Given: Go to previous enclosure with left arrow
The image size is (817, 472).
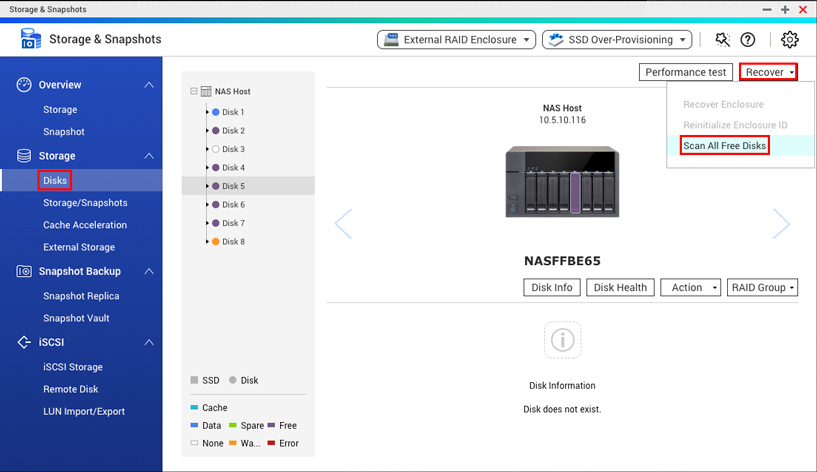Looking at the screenshot, I should click(x=343, y=224).
